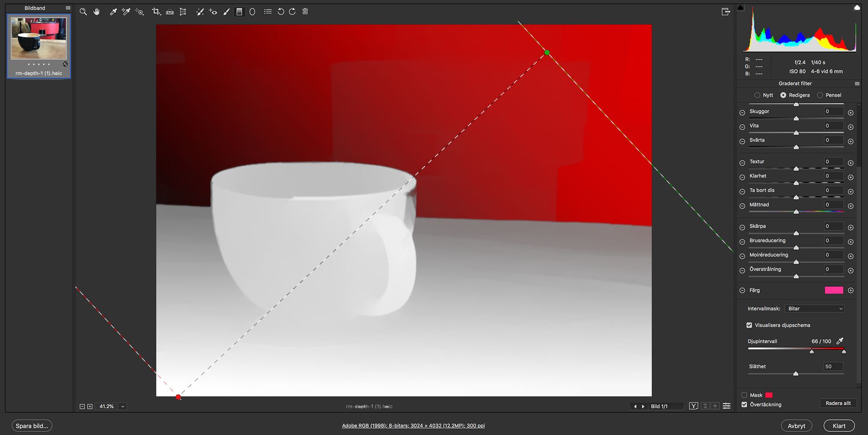The height and width of the screenshot is (435, 868).
Task: Select the Transform tool
Action: 183,12
